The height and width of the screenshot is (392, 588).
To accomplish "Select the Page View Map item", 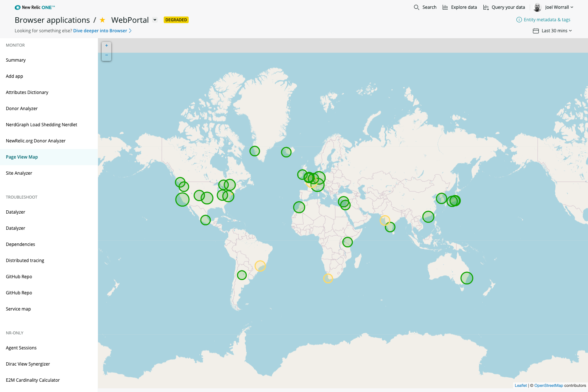I will pyautogui.click(x=49, y=157).
